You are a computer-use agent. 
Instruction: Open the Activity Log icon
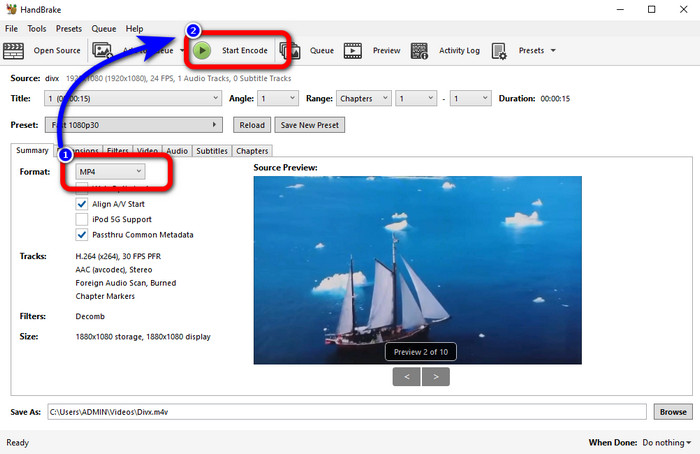coord(419,50)
